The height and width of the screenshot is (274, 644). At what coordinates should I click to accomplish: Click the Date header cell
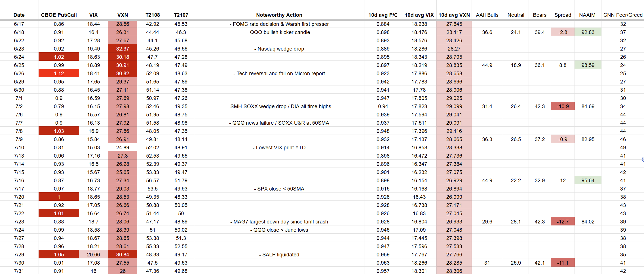pos(19,15)
